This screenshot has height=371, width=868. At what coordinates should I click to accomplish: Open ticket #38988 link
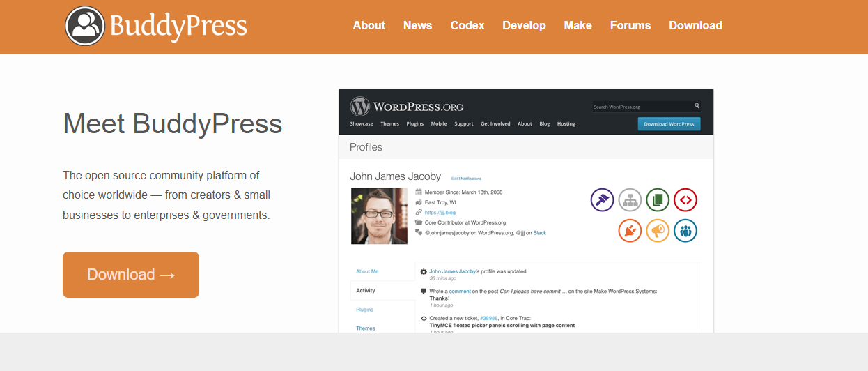pyautogui.click(x=489, y=318)
